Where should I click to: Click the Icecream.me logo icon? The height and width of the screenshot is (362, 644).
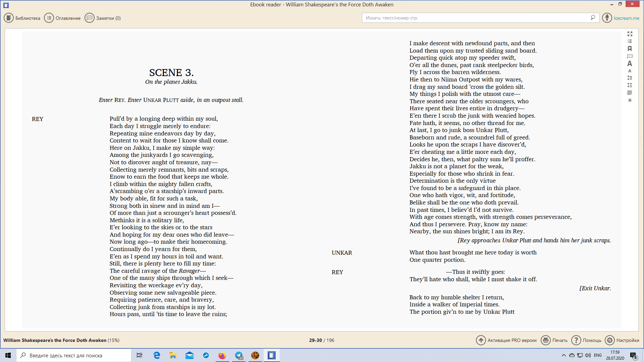607,18
